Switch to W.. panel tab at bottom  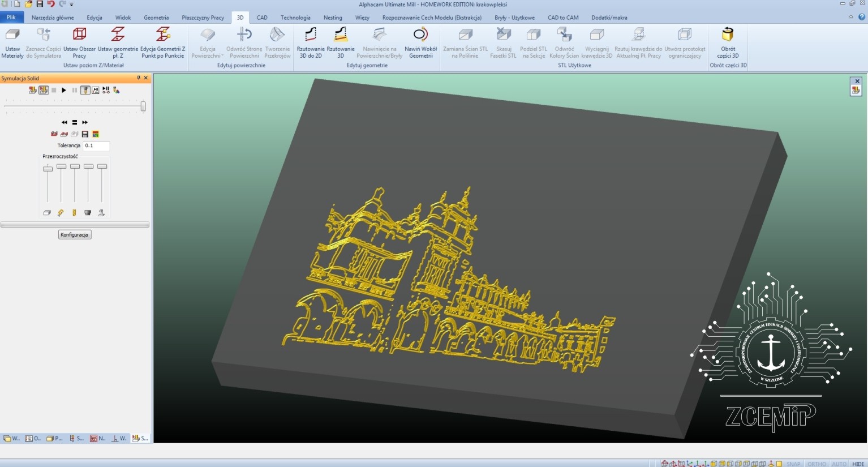pyautogui.click(x=11, y=438)
